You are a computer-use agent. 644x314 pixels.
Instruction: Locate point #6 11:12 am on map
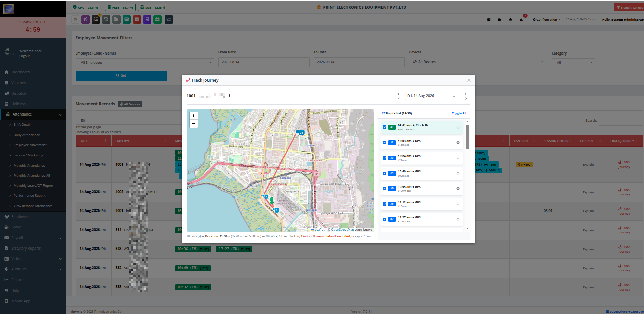point(458,204)
